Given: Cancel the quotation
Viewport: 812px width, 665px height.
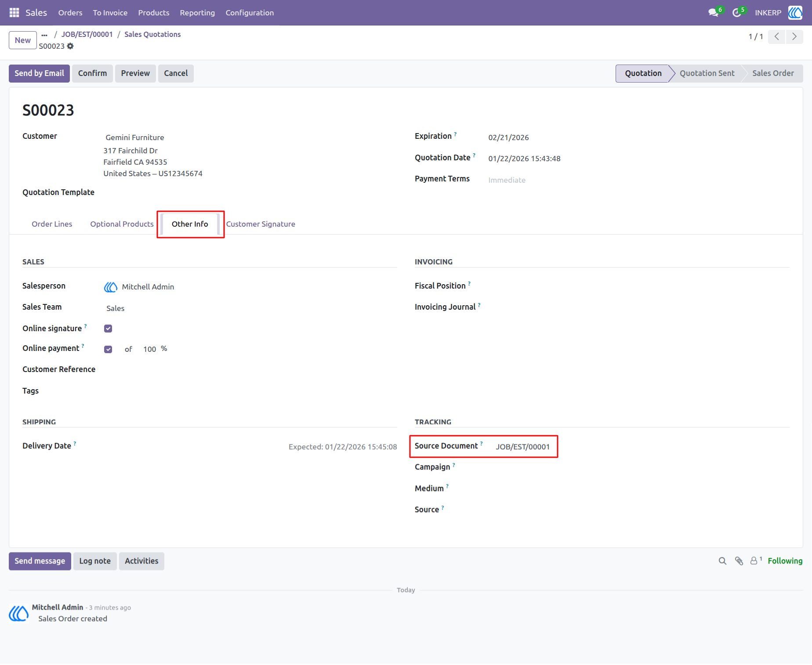Looking at the screenshot, I should pyautogui.click(x=176, y=73).
